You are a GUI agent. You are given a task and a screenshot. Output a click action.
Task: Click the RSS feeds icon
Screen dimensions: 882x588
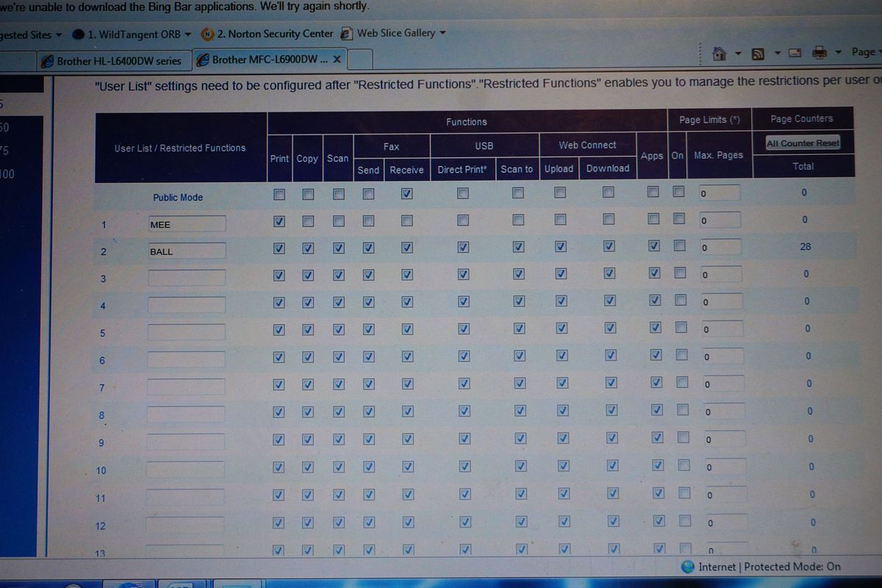click(x=758, y=54)
